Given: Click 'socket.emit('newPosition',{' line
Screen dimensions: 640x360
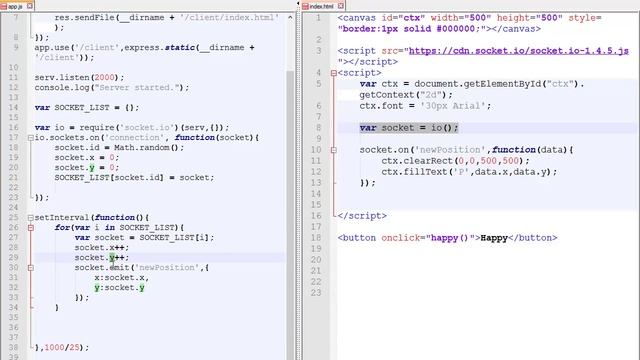Looking at the screenshot, I should 142,268.
